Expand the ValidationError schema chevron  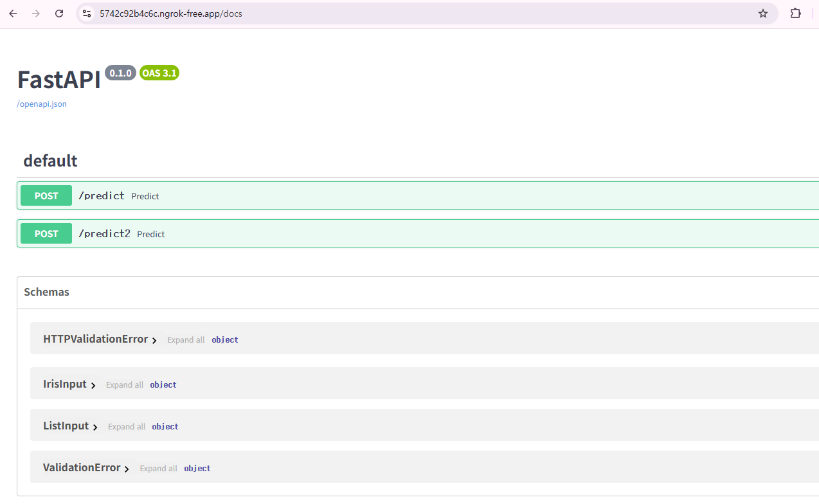tap(127, 469)
